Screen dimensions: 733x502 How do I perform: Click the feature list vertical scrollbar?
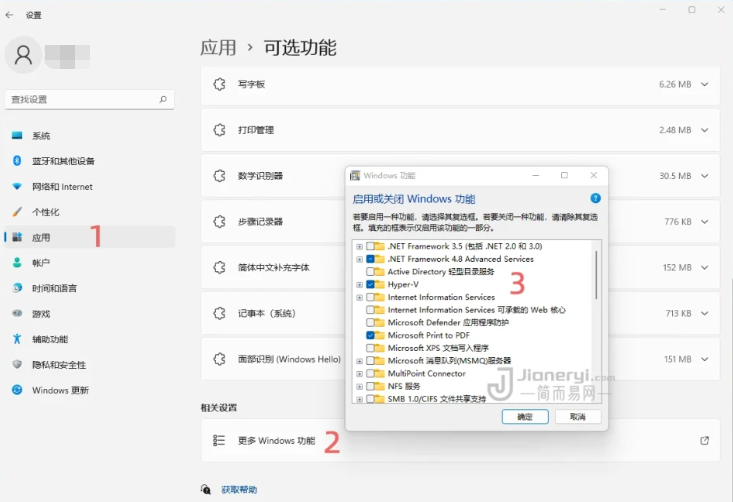[x=596, y=275]
